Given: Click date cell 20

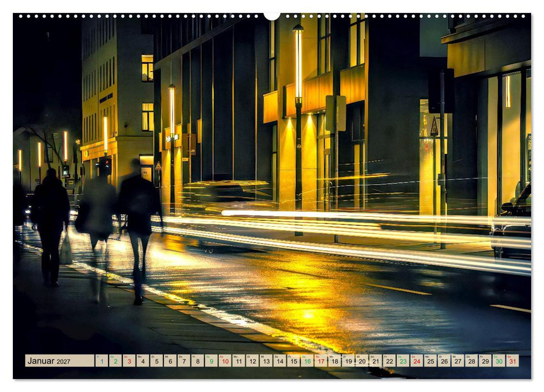Looking at the screenshot, I should pyautogui.click(x=362, y=361).
